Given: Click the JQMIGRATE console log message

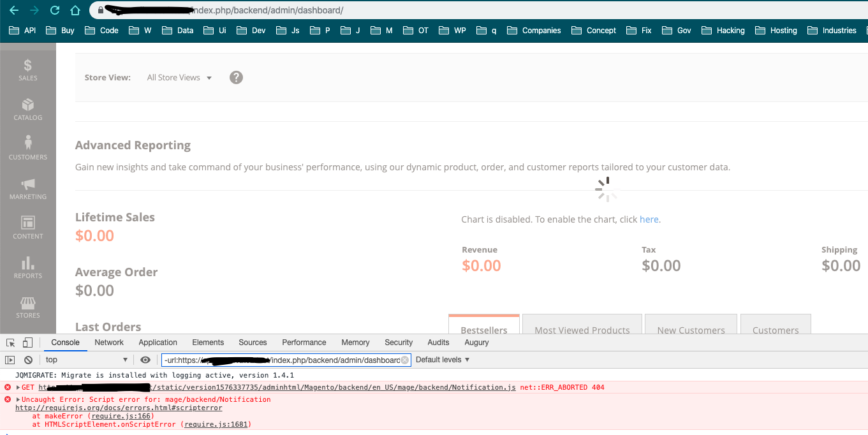Looking at the screenshot, I should click(154, 375).
